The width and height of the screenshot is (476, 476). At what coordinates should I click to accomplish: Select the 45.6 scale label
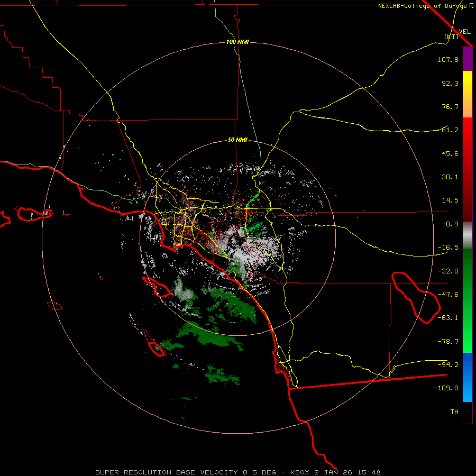450,153
